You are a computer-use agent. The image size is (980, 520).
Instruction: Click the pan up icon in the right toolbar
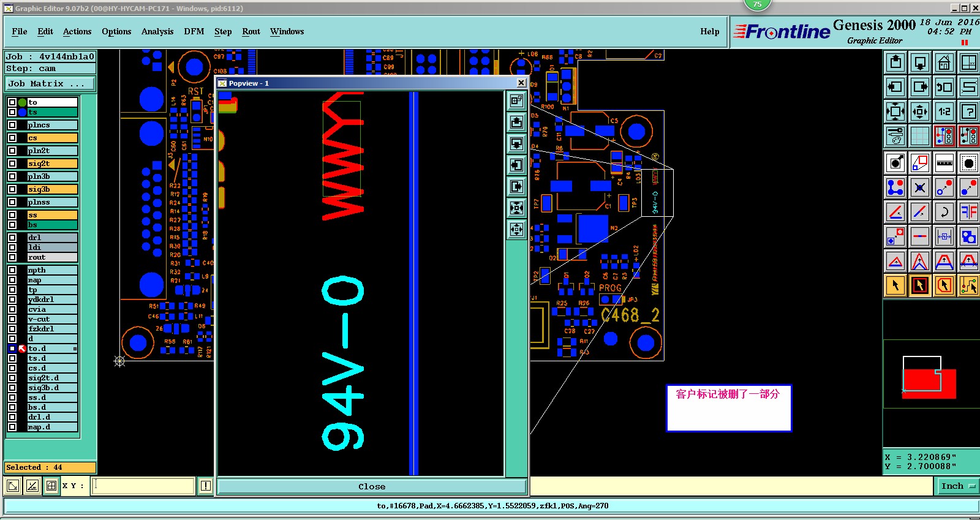click(x=895, y=62)
